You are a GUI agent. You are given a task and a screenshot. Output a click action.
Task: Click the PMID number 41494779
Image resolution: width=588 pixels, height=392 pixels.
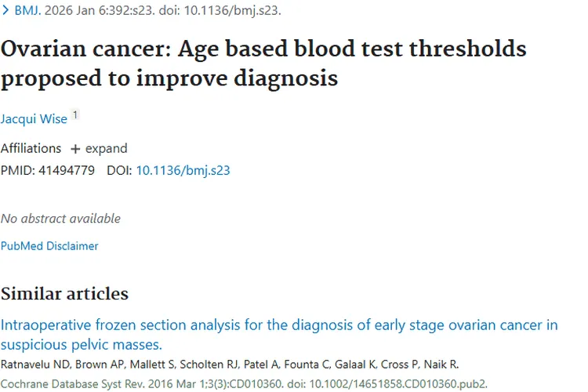click(x=65, y=169)
